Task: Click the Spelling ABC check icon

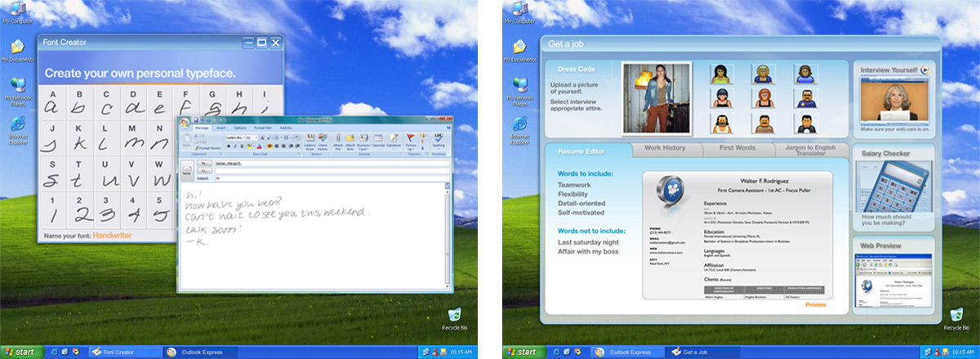Action: point(439,141)
